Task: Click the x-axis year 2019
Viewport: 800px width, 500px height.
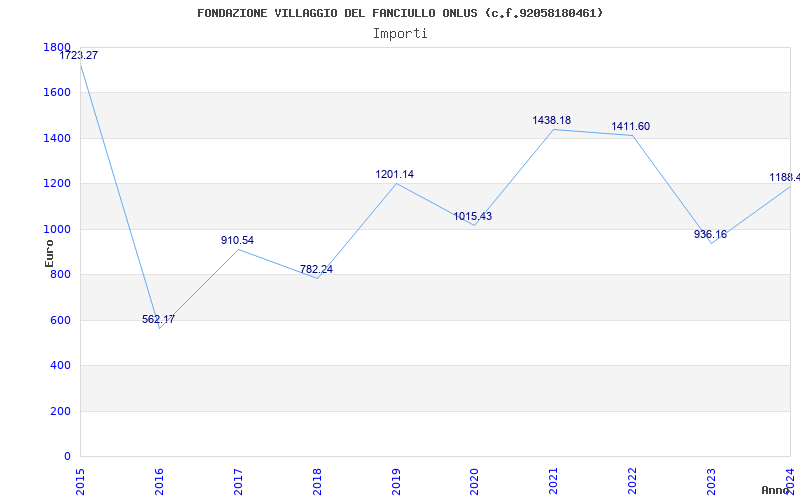Action: pyautogui.click(x=396, y=481)
